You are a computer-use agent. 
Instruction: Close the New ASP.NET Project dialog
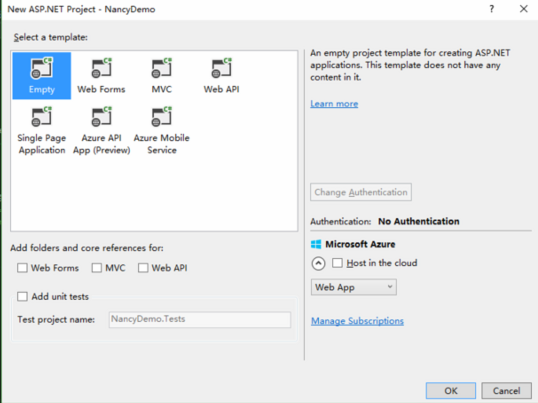click(x=524, y=9)
